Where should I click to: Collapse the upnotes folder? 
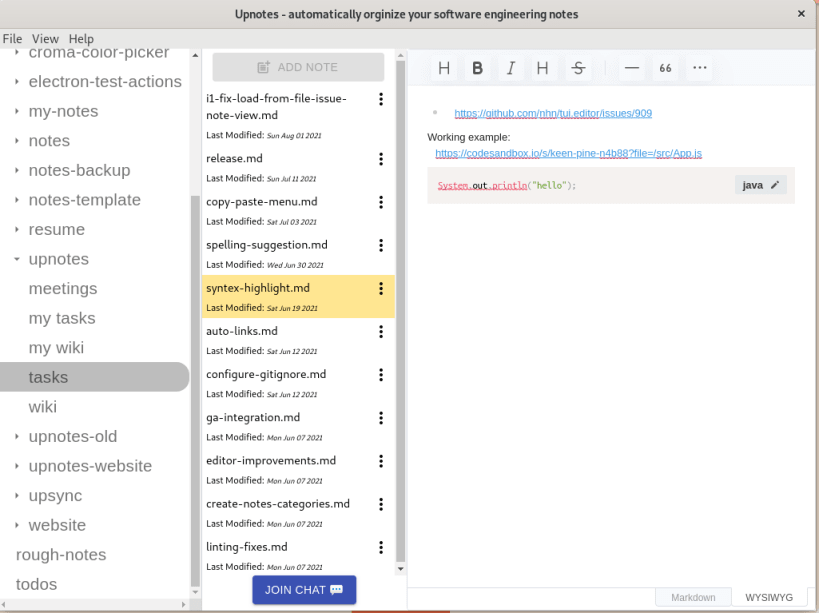(x=17, y=259)
